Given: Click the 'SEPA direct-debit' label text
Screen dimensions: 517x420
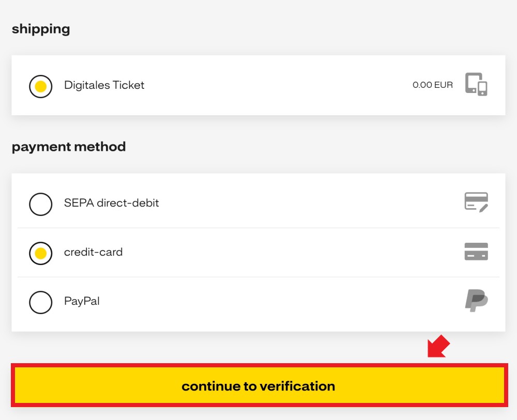Looking at the screenshot, I should [112, 203].
